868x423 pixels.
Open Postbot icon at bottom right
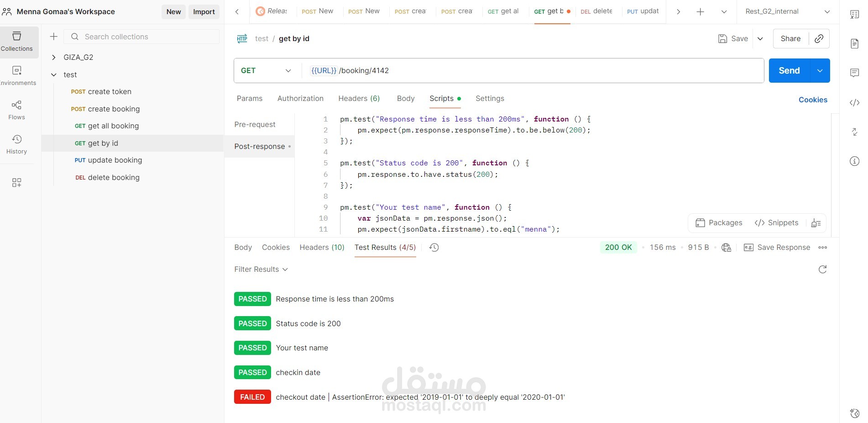855,413
